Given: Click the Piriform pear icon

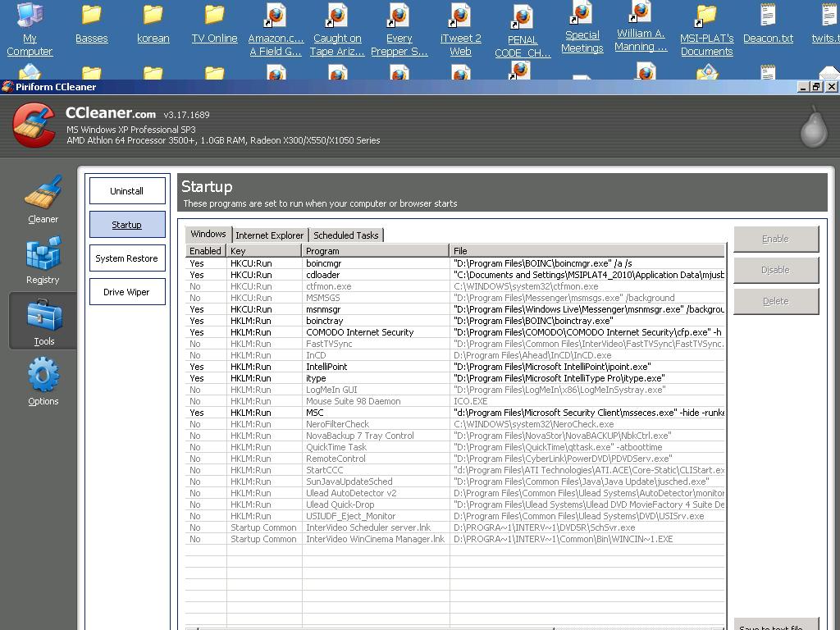Looking at the screenshot, I should [814, 126].
